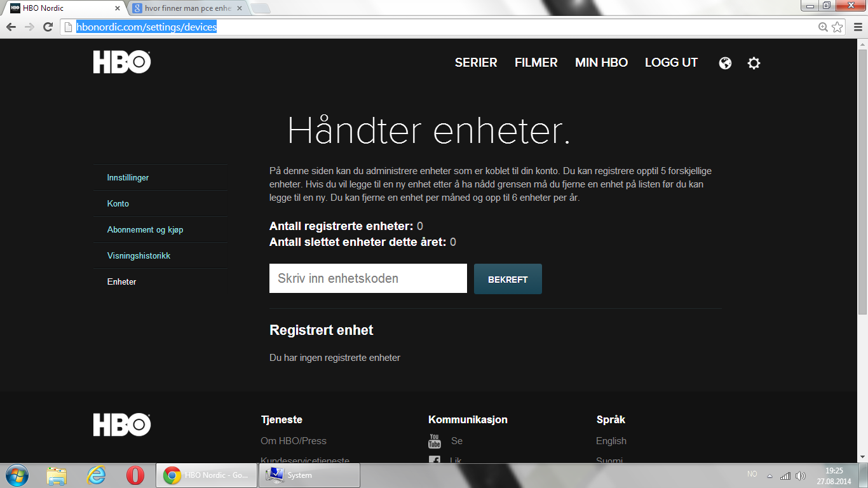Viewport: 868px width, 488px height.
Task: Close the HBO Nordic tab
Action: (x=117, y=8)
